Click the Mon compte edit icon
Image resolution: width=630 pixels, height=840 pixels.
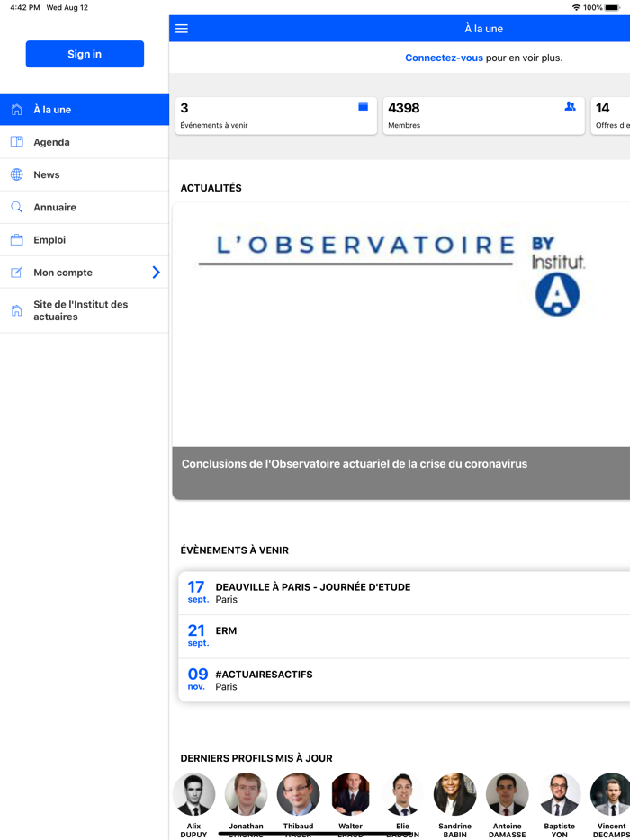(x=17, y=273)
